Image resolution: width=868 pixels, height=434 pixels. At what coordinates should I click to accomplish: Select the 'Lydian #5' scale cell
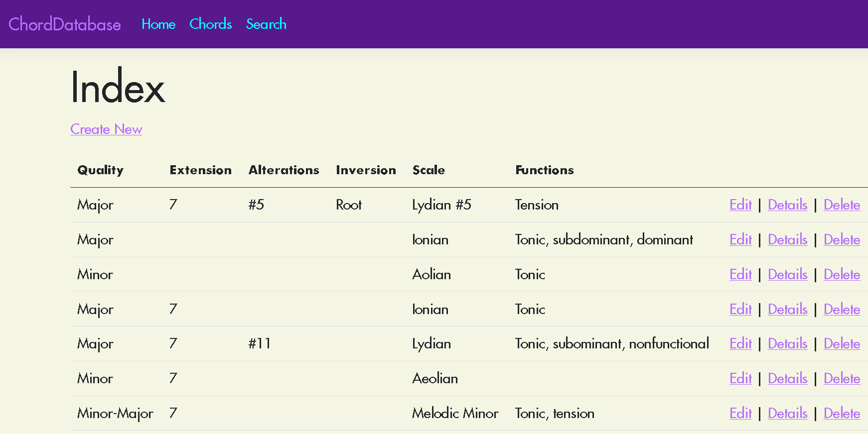[441, 205]
